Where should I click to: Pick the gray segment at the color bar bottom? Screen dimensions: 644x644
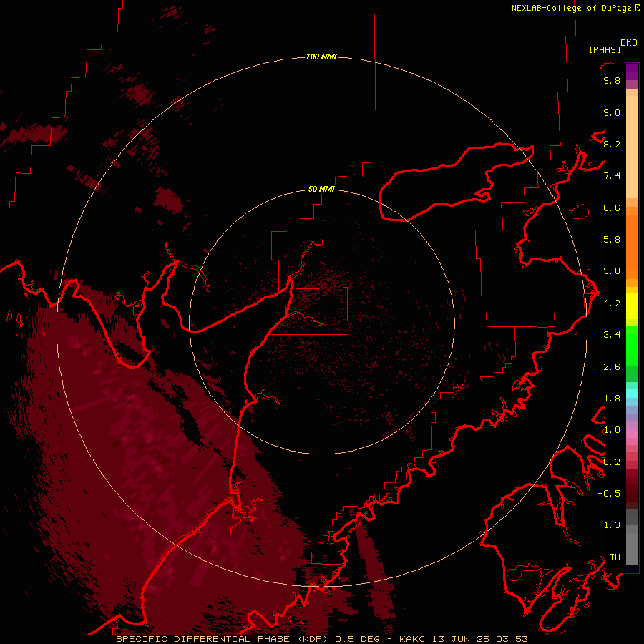click(632, 545)
